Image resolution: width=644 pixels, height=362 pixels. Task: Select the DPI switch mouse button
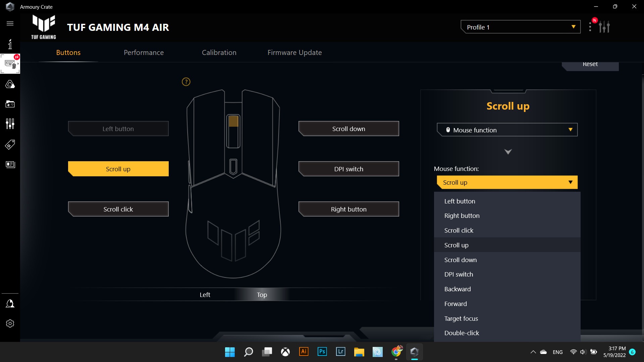349,169
